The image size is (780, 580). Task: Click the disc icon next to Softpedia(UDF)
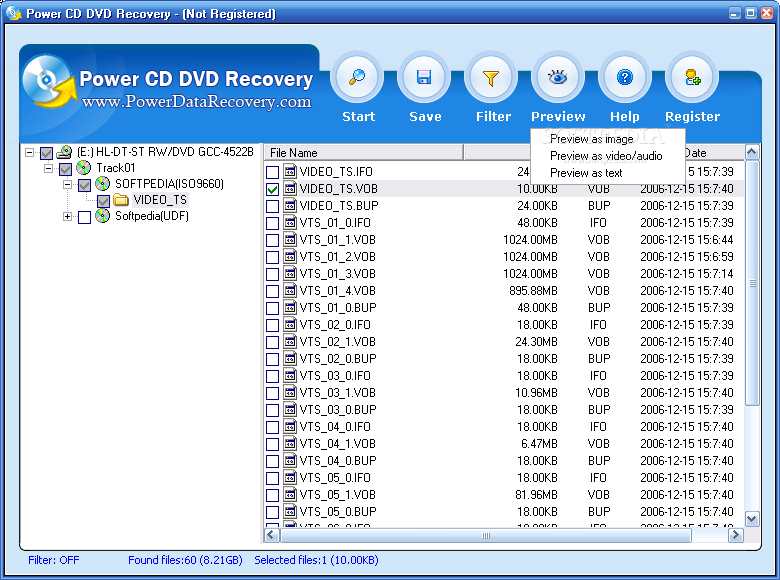pos(102,216)
